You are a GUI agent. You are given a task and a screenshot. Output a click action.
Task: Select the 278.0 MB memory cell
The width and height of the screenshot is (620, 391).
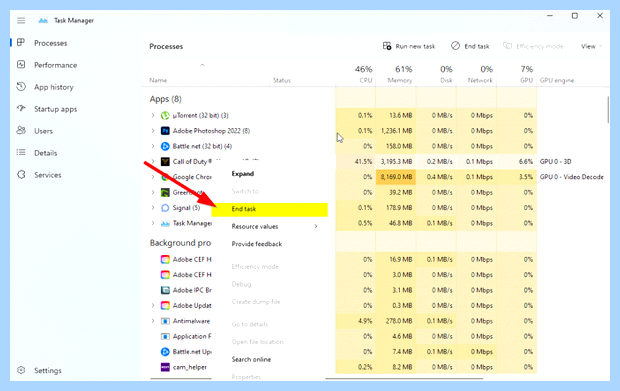pyautogui.click(x=396, y=321)
